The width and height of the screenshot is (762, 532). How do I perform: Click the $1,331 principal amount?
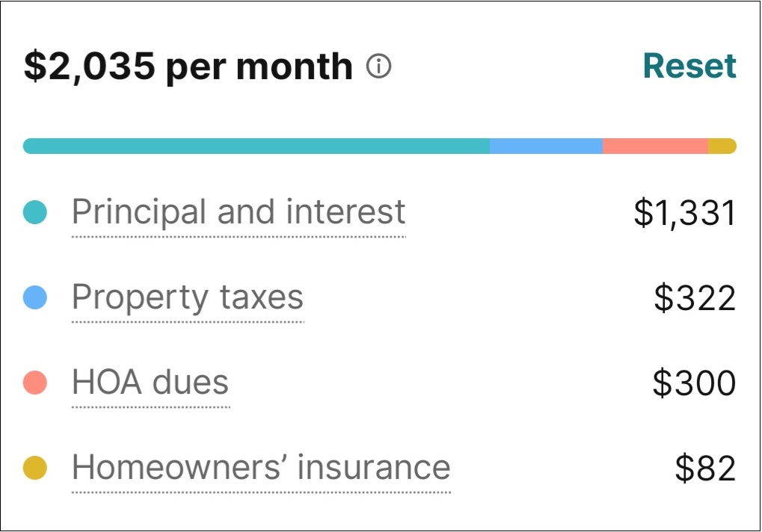(684, 213)
